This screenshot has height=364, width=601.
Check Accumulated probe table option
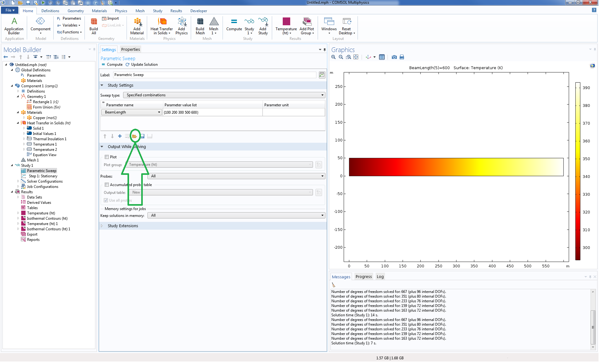click(107, 185)
